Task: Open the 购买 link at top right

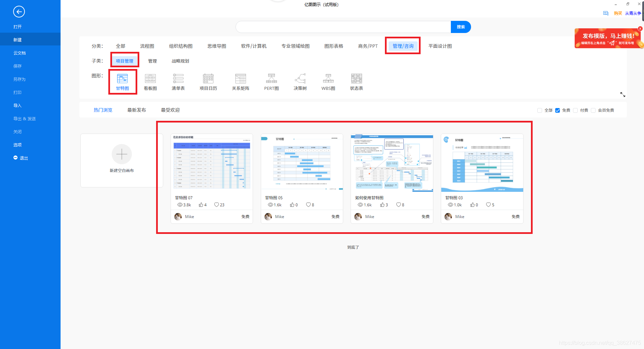Action: (x=618, y=13)
